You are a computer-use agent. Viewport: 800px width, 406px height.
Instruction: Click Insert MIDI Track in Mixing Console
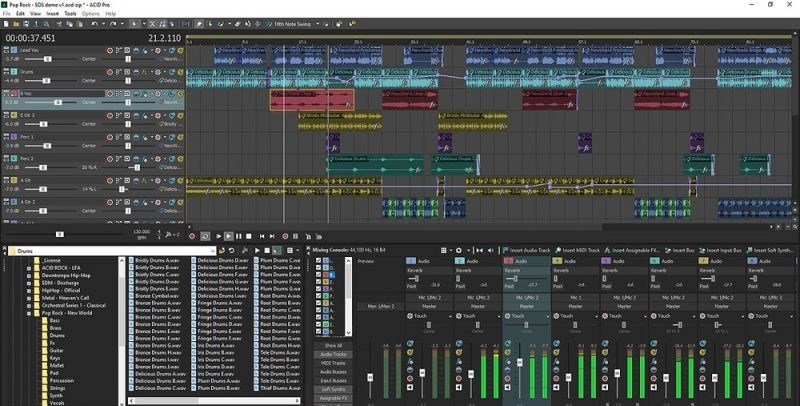coord(578,250)
